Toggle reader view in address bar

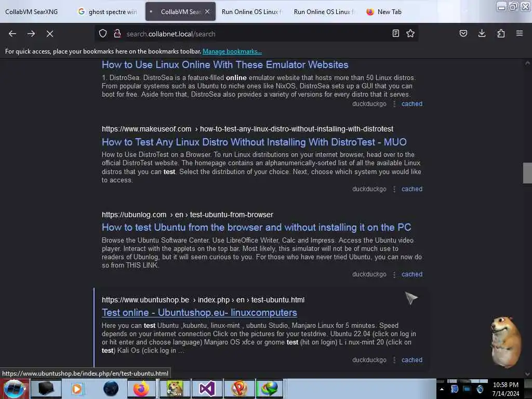point(395,33)
